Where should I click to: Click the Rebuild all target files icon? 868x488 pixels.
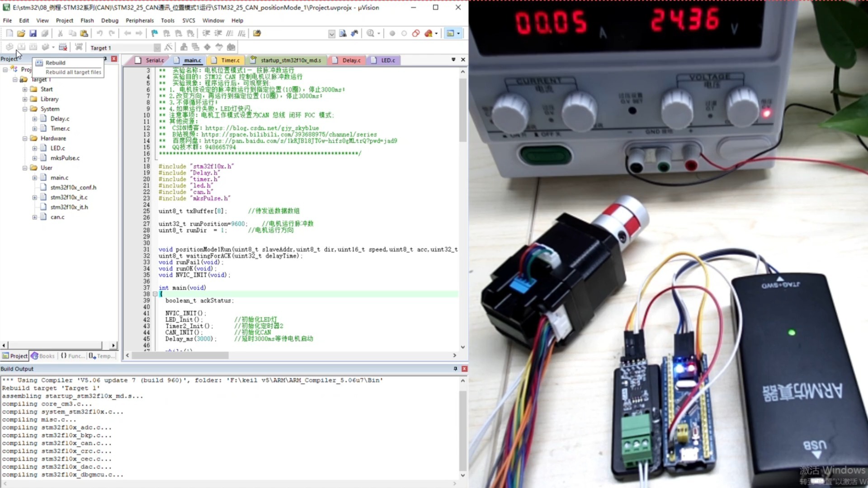tap(33, 47)
